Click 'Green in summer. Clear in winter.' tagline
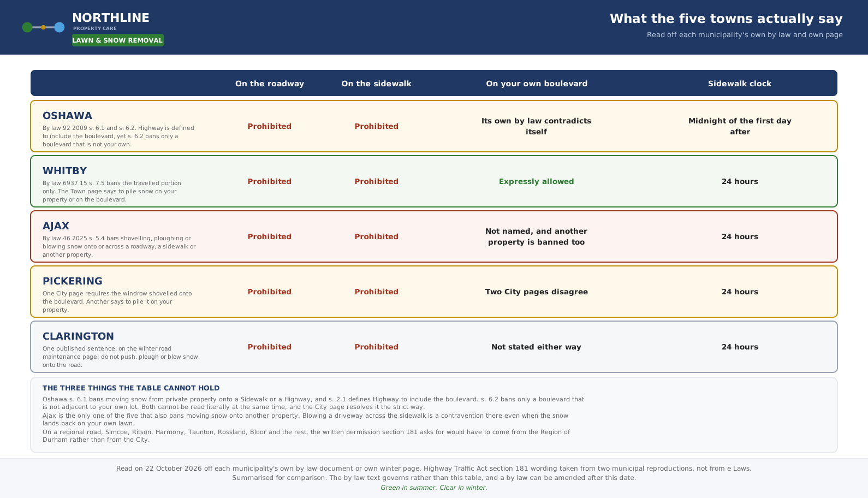Image resolution: width=868 pixels, height=498 pixels. [x=434, y=488]
